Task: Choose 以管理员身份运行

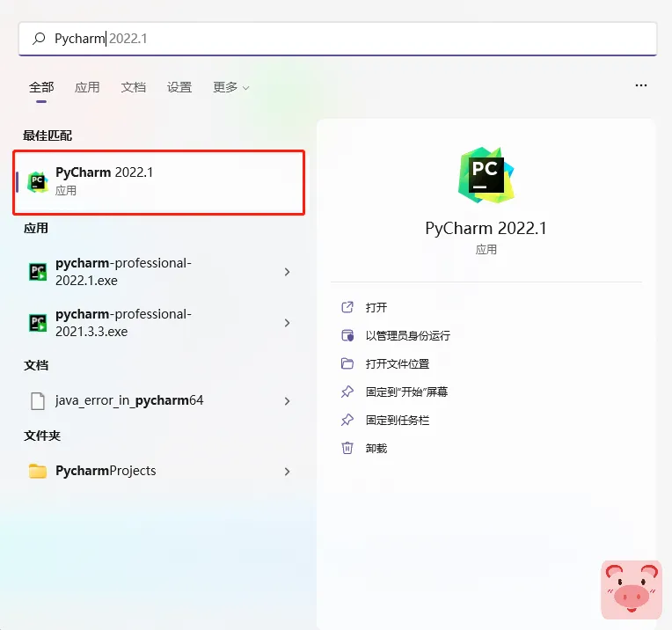Action: click(x=407, y=335)
